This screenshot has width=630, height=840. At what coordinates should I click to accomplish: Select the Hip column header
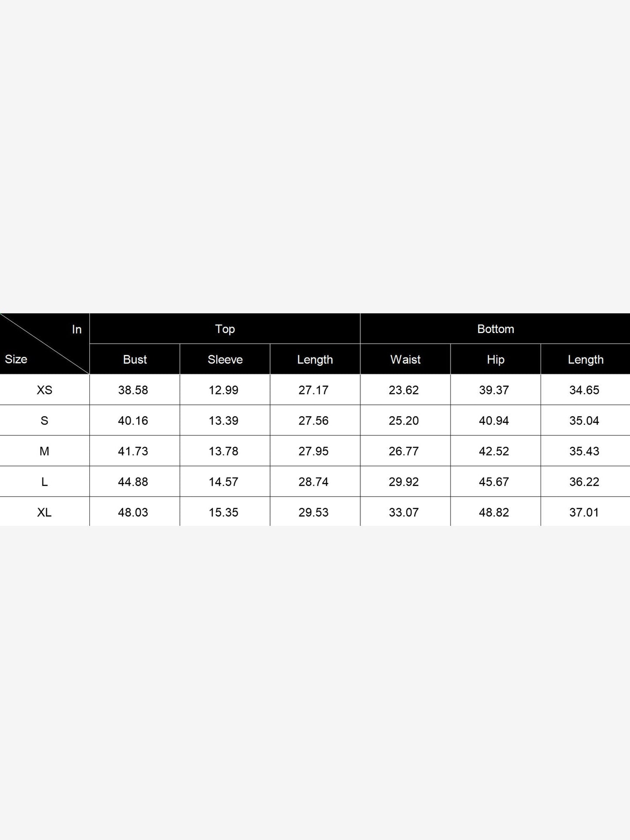[x=496, y=359]
